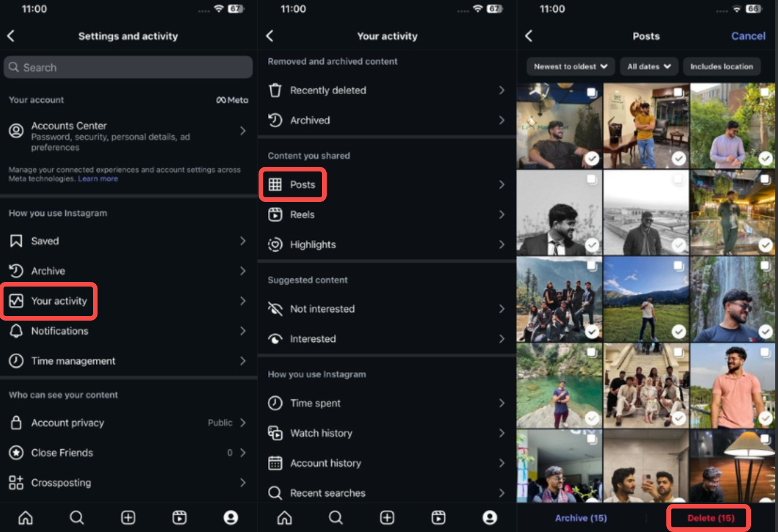
Task: Tap the Posts grid icon in Your activity
Action: pyautogui.click(x=275, y=185)
